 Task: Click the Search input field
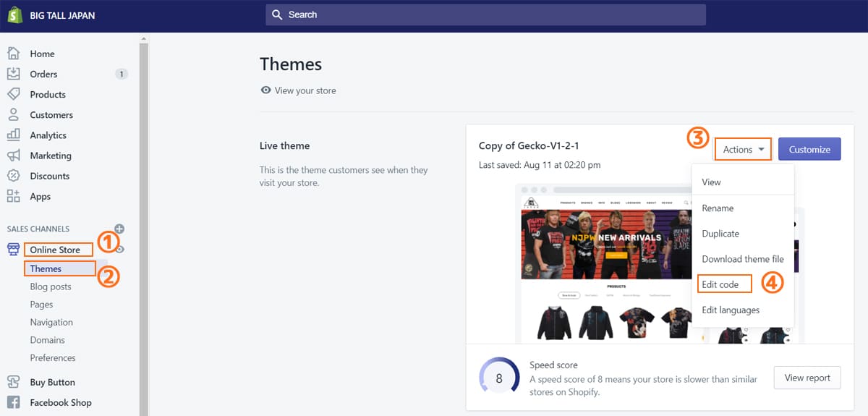[485, 14]
